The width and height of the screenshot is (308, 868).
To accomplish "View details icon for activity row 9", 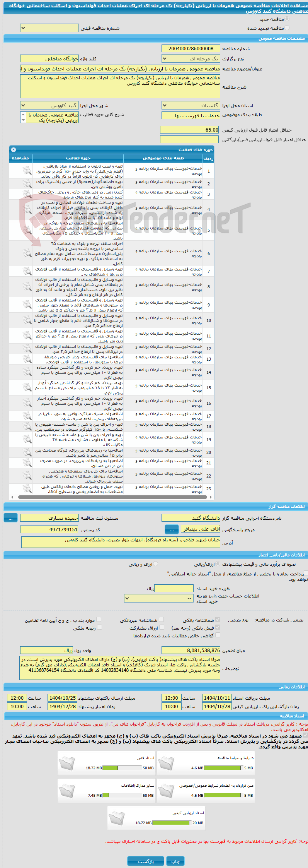I will tap(27, 305).
